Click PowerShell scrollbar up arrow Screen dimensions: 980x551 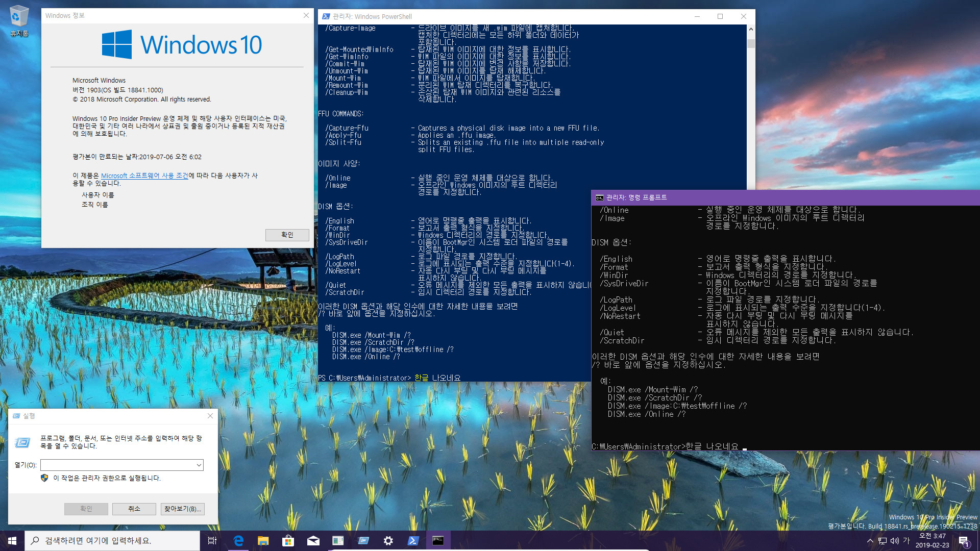[x=751, y=29]
